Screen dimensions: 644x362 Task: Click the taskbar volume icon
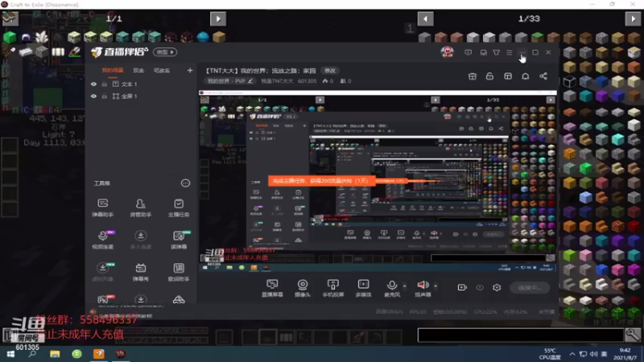[x=594, y=354]
